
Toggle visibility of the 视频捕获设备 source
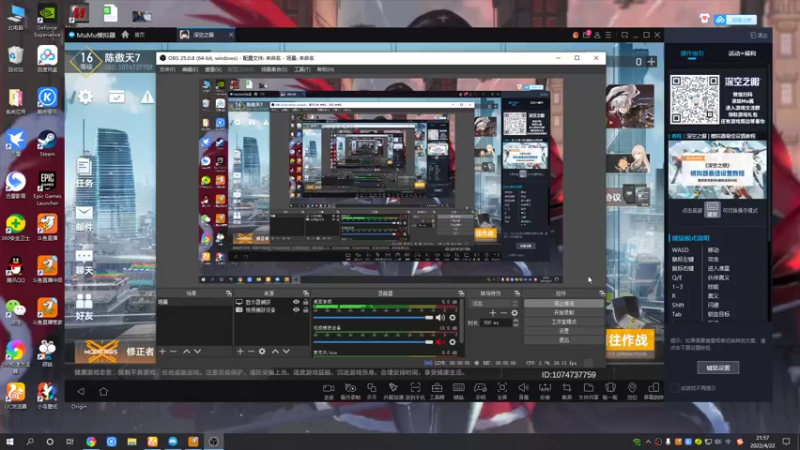(296, 310)
